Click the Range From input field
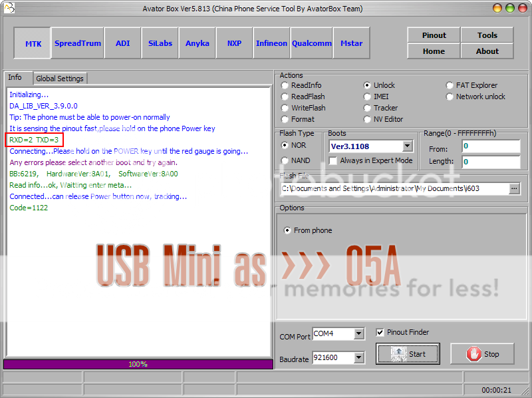The image size is (532, 398). 491,146
